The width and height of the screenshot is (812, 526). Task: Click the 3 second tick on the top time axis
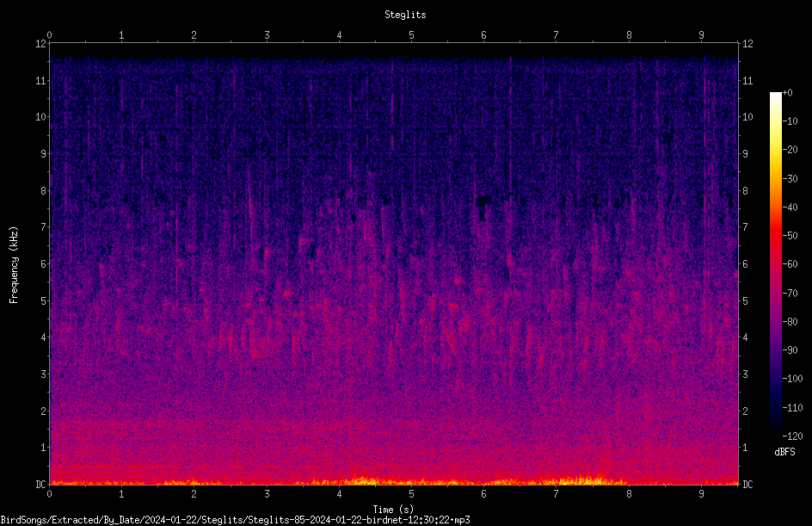click(x=267, y=34)
